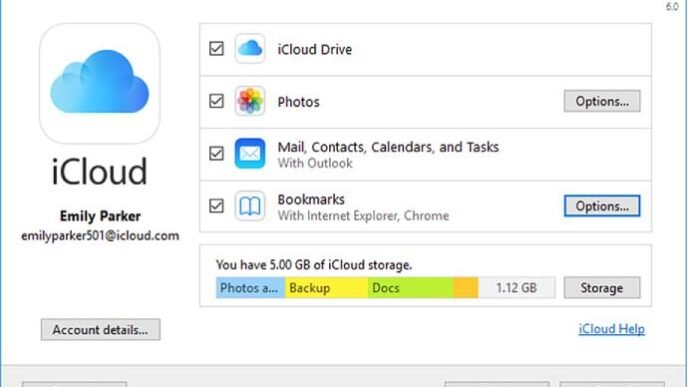Open the iCloud Help link

[x=612, y=329]
